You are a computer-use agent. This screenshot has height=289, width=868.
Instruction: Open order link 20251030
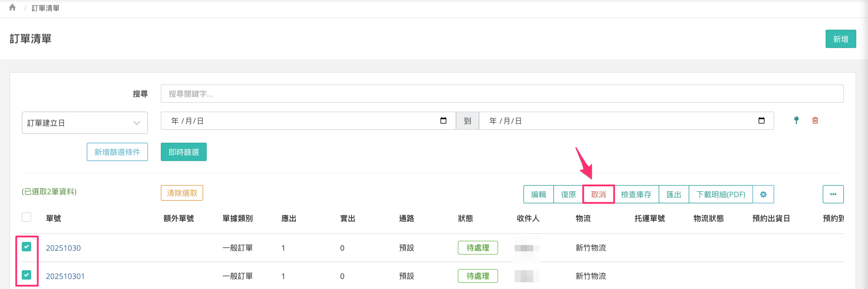click(x=63, y=248)
